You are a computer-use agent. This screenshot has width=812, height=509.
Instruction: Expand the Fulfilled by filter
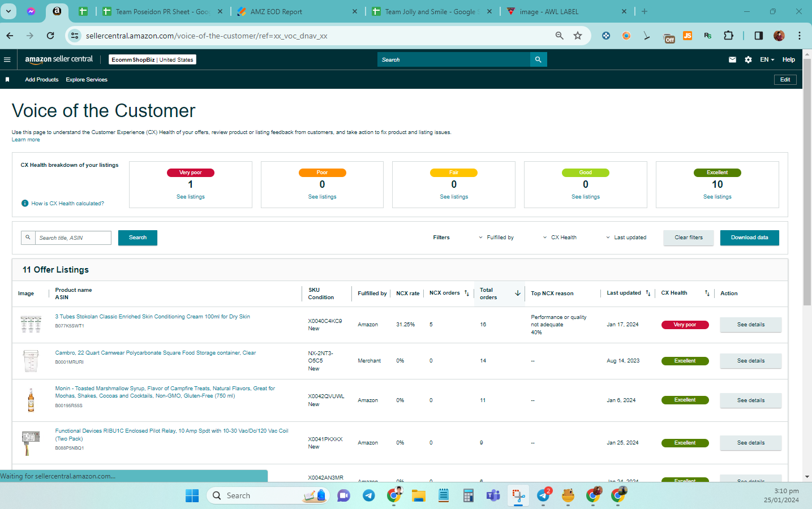click(496, 238)
